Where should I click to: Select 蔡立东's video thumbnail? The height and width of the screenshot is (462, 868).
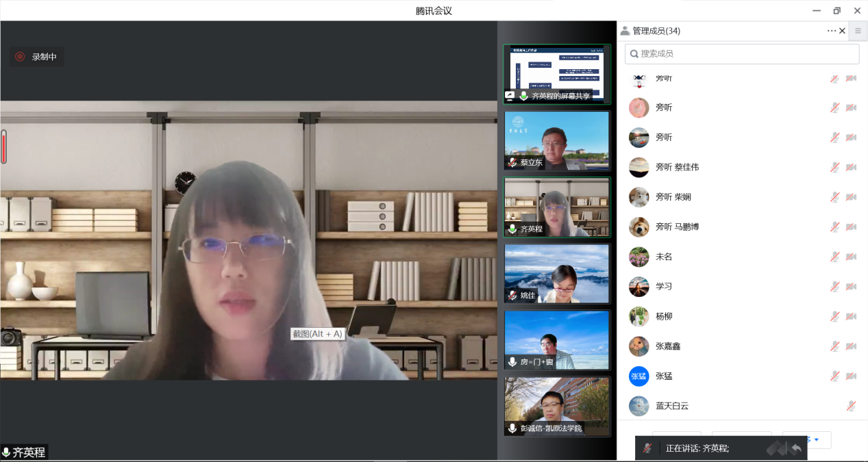click(556, 140)
